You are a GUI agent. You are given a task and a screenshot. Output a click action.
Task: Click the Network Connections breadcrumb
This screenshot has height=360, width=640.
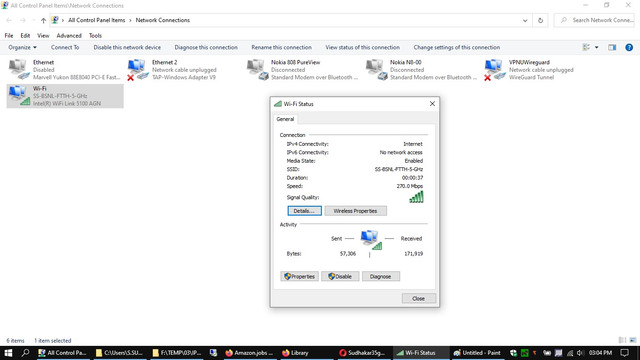tap(162, 20)
